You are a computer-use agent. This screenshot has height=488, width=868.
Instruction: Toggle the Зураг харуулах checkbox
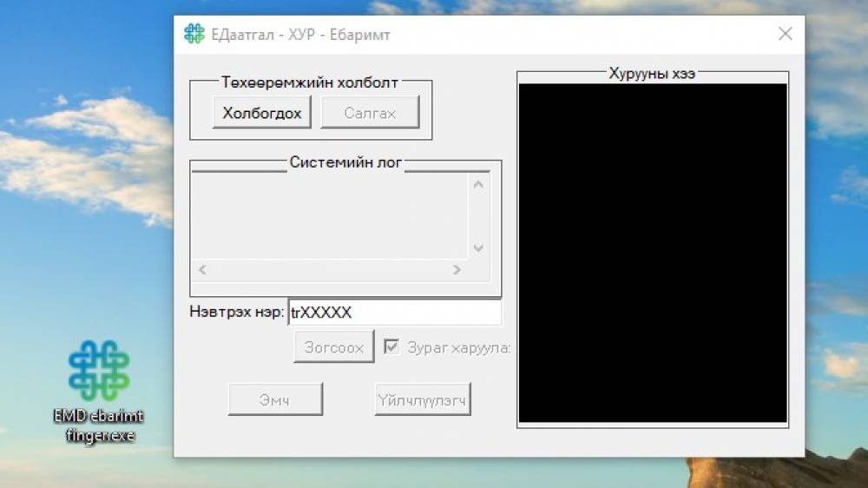click(391, 346)
